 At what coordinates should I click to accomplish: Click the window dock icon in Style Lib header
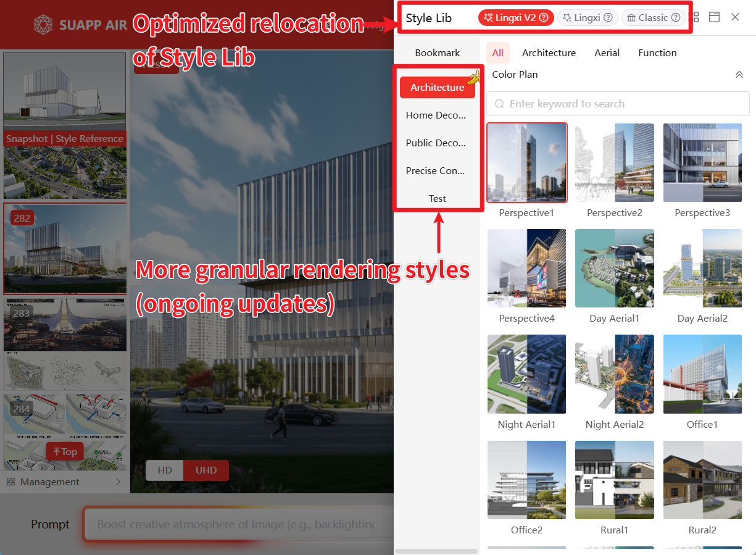(x=714, y=17)
